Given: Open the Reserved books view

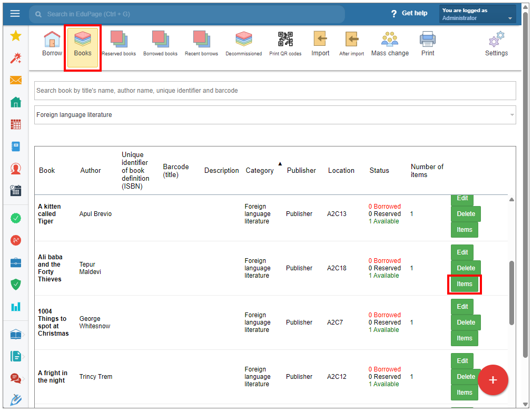Looking at the screenshot, I should (119, 43).
